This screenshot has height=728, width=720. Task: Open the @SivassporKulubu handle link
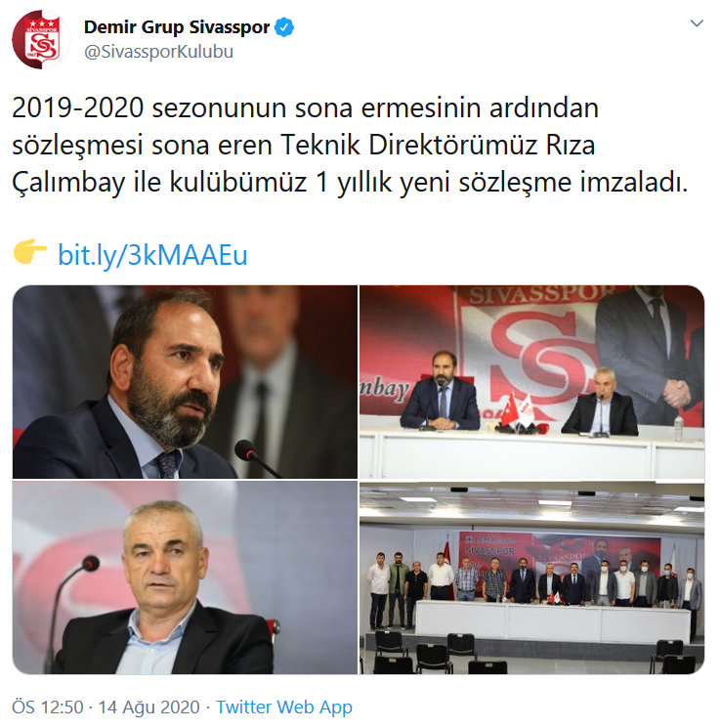(x=159, y=52)
